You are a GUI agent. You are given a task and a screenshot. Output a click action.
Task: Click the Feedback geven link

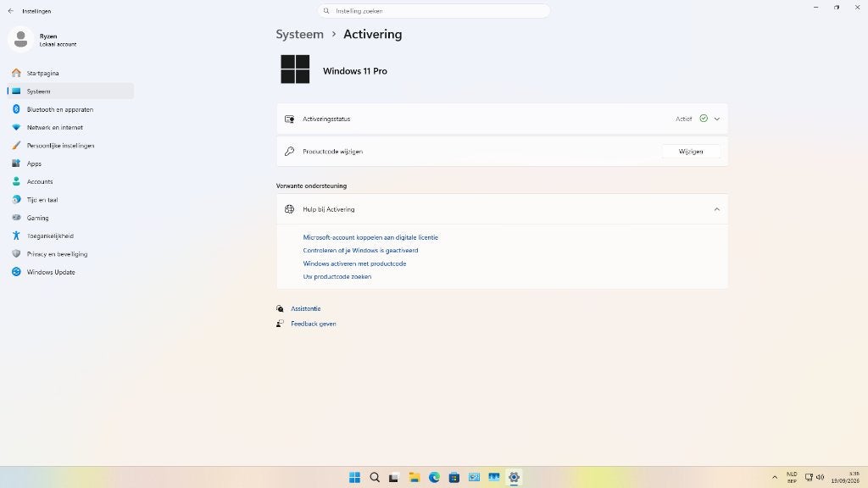314,324
